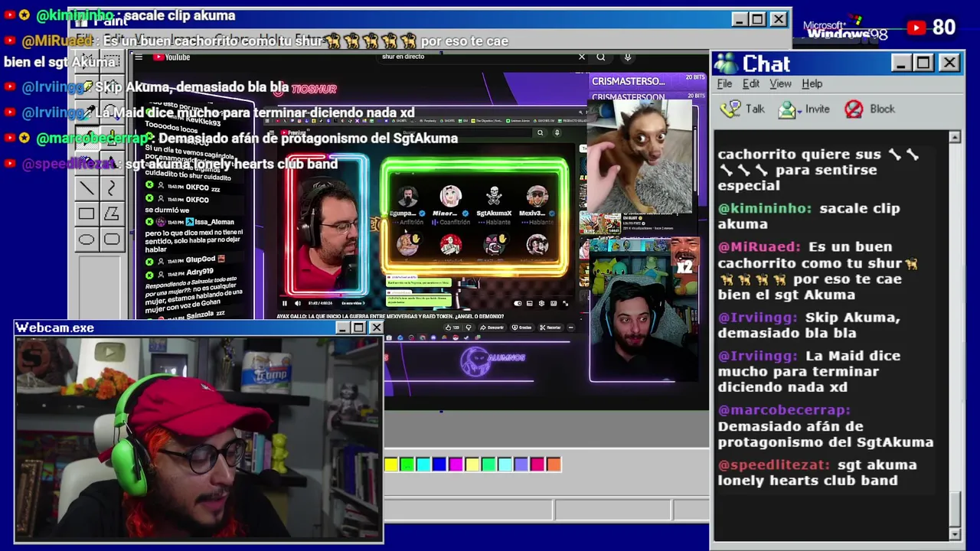
Task: Pick the bright green color swatch
Action: click(x=407, y=464)
